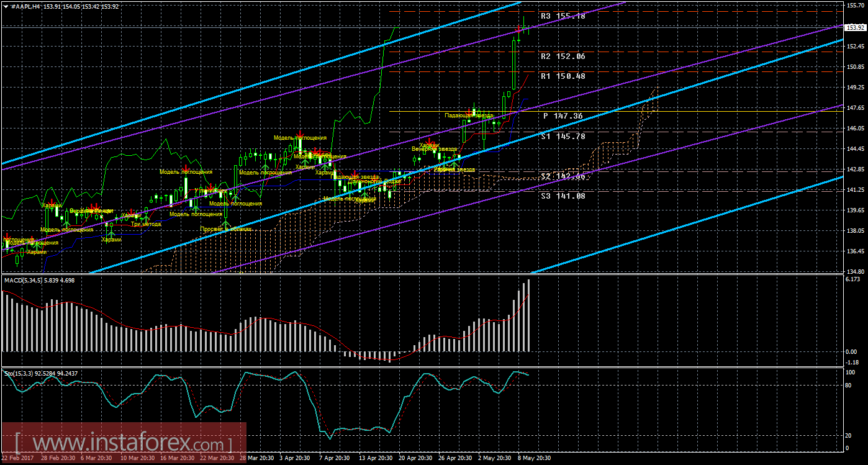Image resolution: width=868 pixels, height=465 pixels.
Task: Click the S2 142.66 support label
Action: 563,176
